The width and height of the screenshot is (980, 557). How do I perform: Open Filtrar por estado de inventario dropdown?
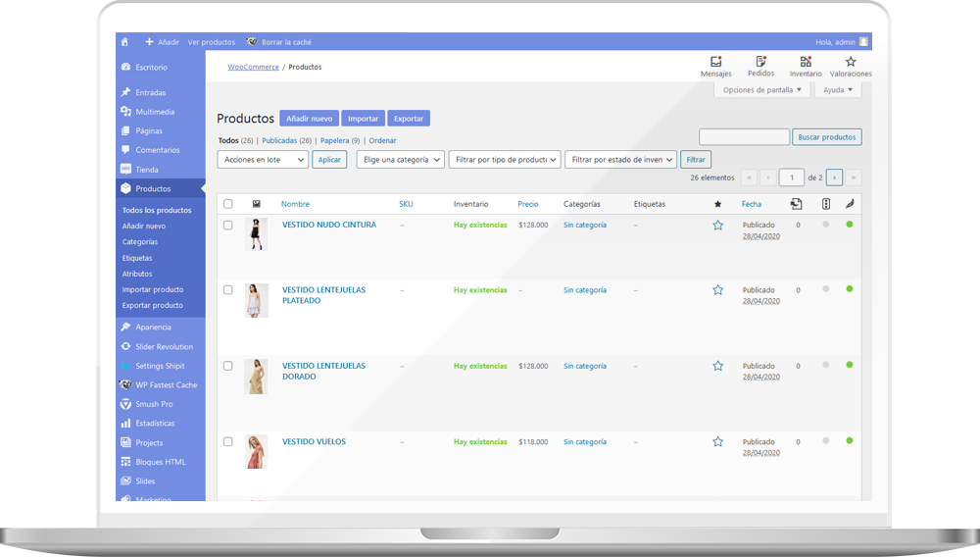[620, 160]
